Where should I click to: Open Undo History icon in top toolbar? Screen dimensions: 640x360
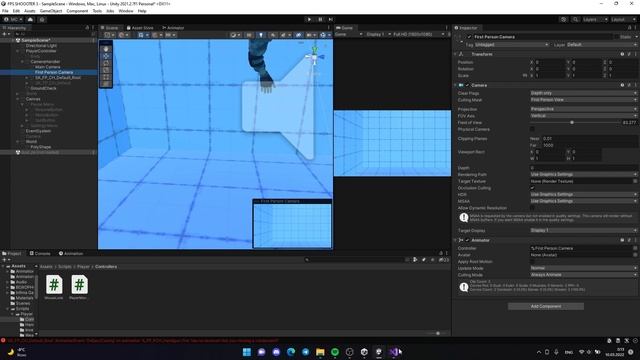564,19
